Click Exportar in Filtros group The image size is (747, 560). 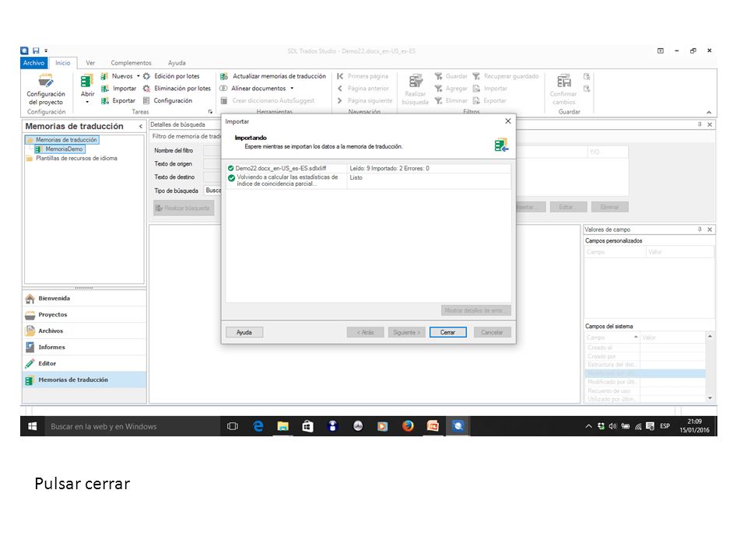[x=489, y=101]
